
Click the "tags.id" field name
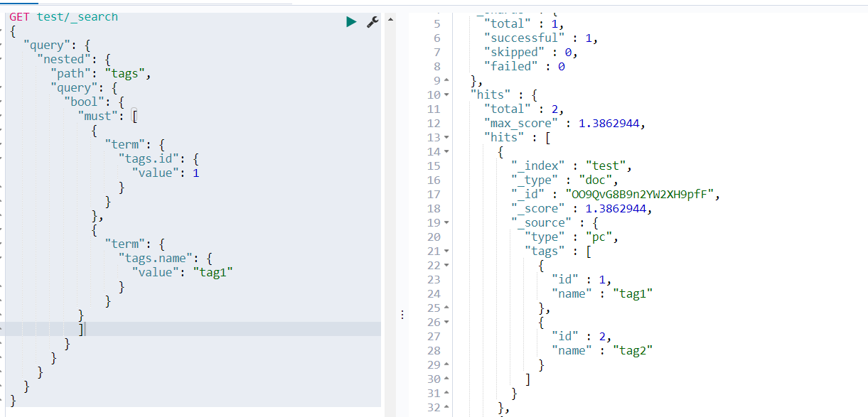[x=150, y=158]
